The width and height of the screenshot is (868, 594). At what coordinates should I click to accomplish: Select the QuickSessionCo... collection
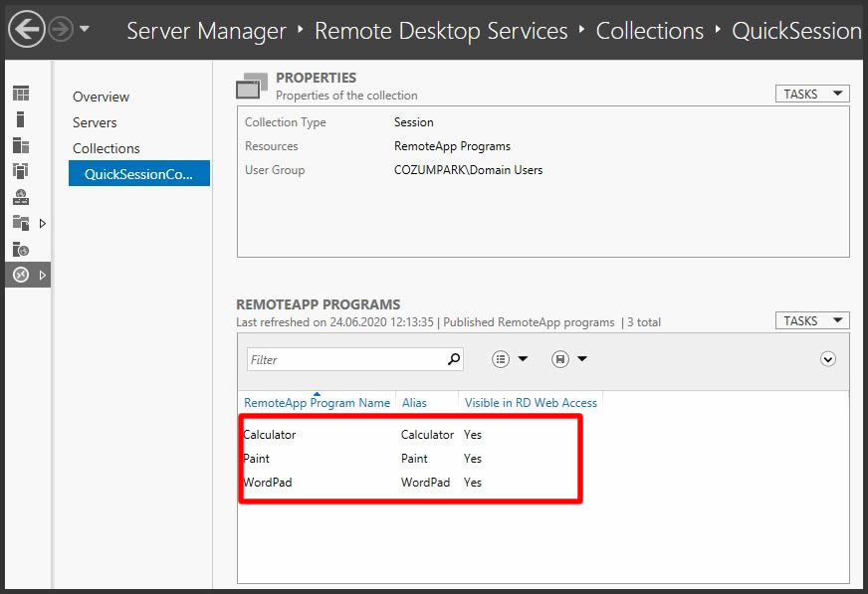pyautogui.click(x=139, y=174)
